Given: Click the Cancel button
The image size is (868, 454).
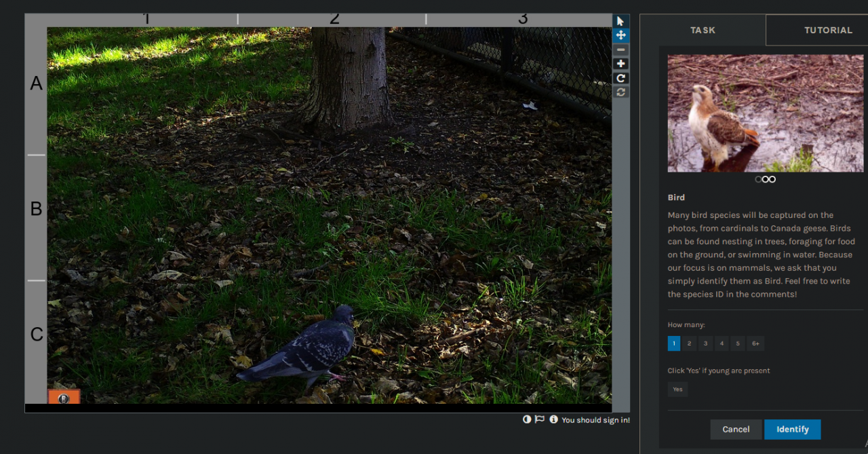Looking at the screenshot, I should point(736,429).
